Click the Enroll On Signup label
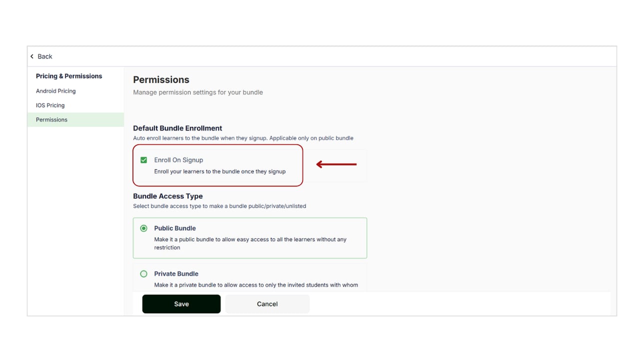Image resolution: width=644 pixels, height=362 pixels. coord(178,160)
